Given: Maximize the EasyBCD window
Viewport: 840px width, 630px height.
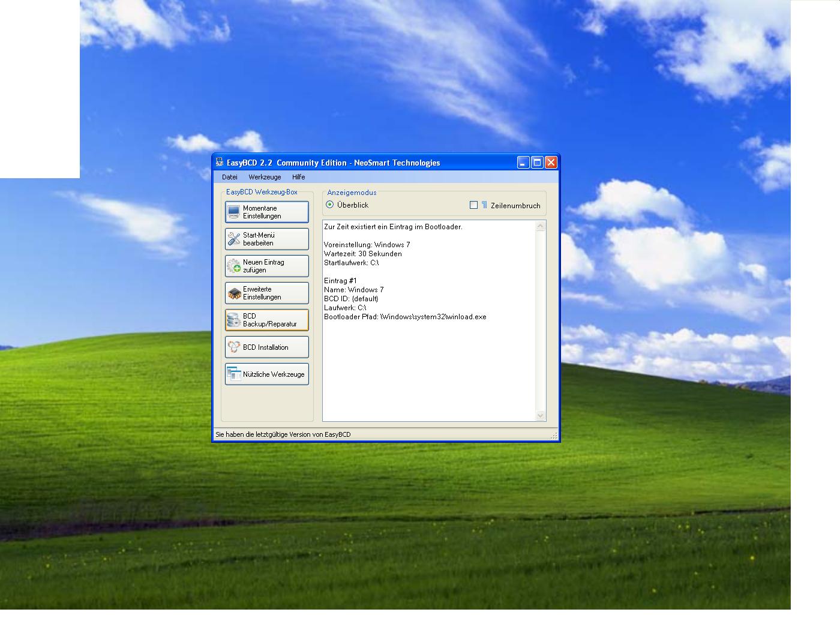Looking at the screenshot, I should click(537, 163).
